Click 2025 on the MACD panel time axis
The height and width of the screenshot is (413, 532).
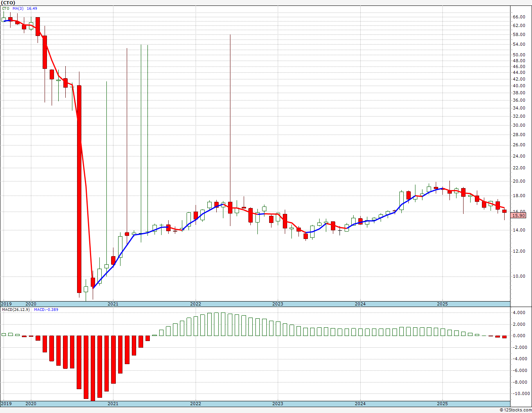pos(442,403)
